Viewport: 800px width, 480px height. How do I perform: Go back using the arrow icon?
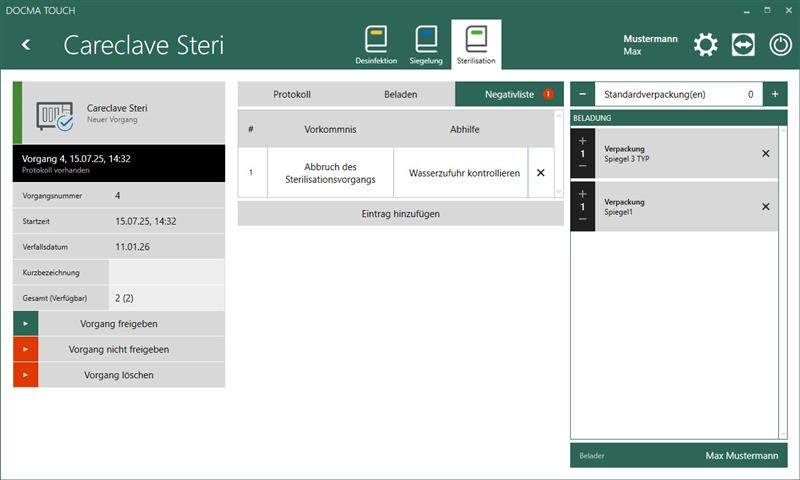(x=26, y=45)
